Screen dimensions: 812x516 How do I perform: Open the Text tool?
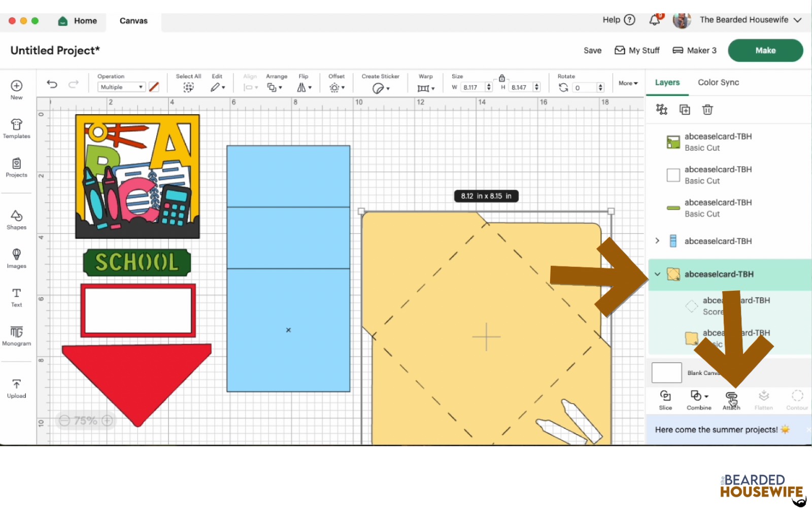click(16, 297)
